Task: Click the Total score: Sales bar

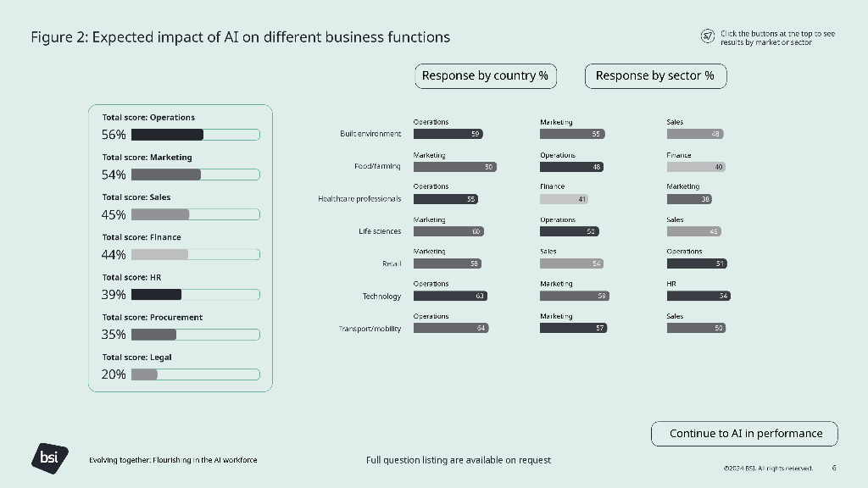Action: pyautogui.click(x=195, y=214)
